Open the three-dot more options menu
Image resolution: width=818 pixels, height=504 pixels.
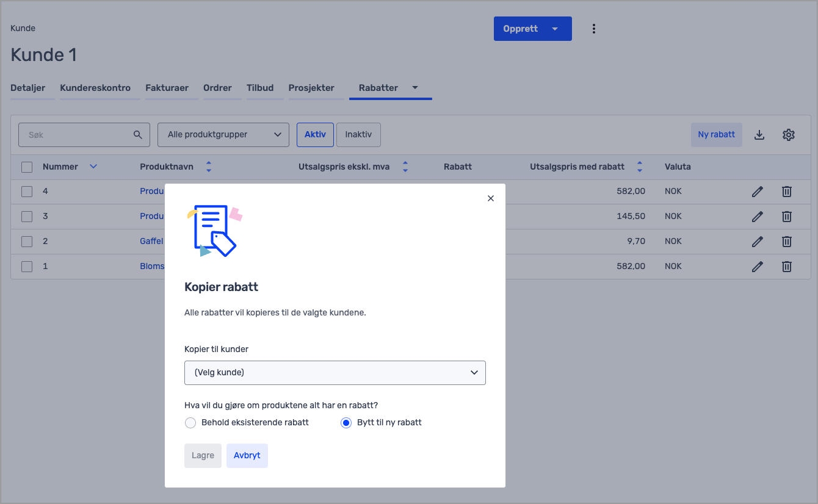[593, 29]
